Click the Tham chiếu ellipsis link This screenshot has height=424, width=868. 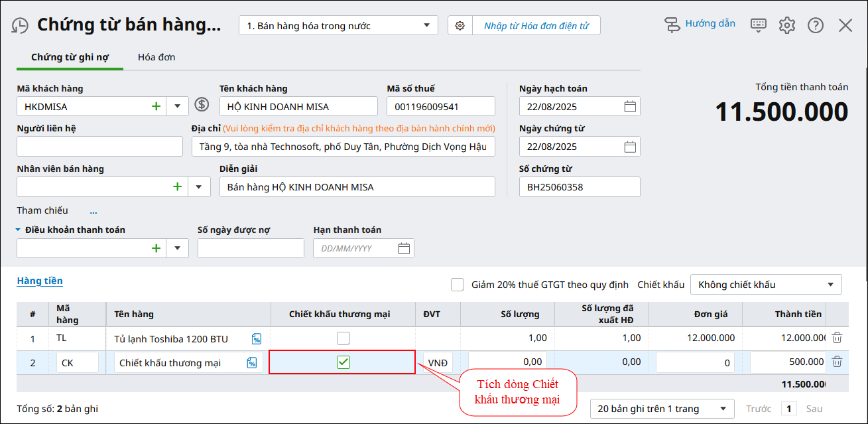pos(93,211)
